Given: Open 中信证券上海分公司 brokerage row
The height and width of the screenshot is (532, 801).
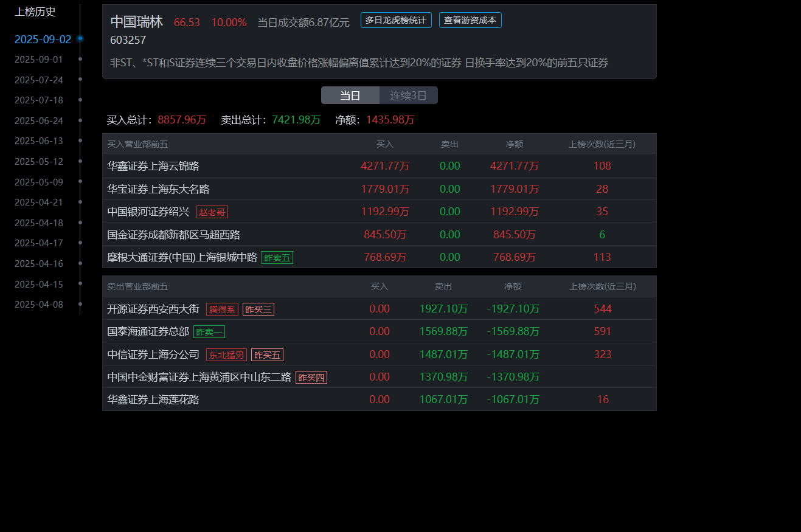Looking at the screenshot, I should coord(380,354).
